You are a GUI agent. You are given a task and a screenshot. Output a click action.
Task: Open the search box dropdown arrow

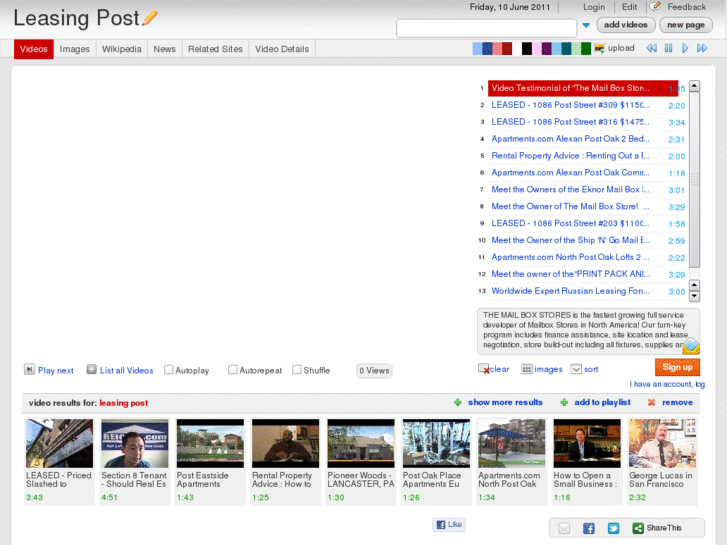(x=587, y=26)
